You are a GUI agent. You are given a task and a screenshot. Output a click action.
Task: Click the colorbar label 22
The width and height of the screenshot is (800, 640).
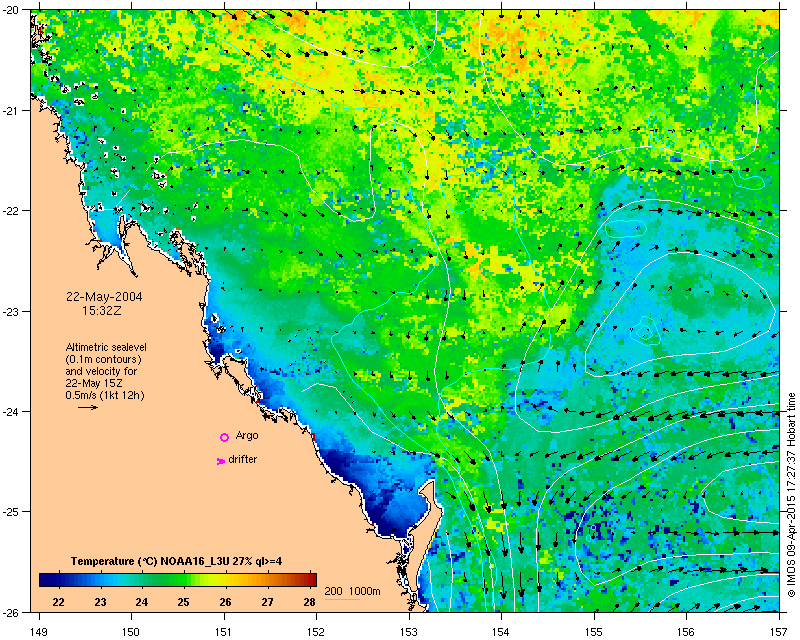coord(58,602)
